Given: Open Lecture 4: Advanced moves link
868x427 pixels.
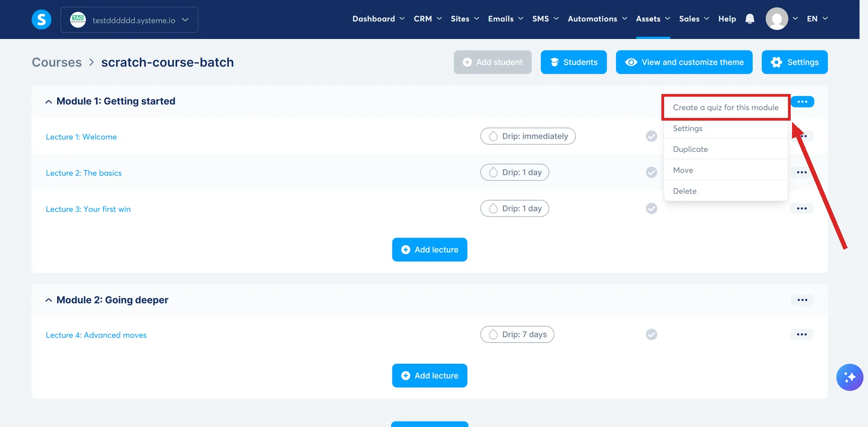Looking at the screenshot, I should 96,335.
